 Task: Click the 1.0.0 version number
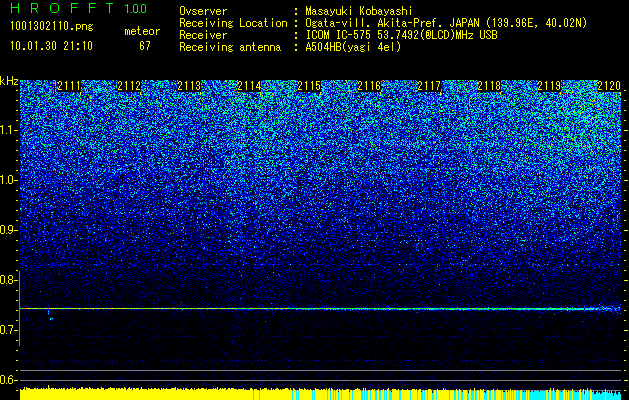click(x=135, y=9)
